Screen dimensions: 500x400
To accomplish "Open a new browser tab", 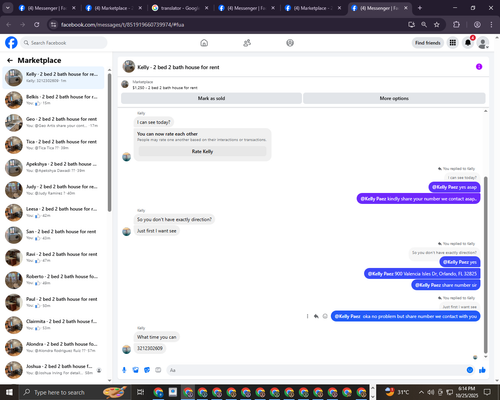I will point(420,8).
